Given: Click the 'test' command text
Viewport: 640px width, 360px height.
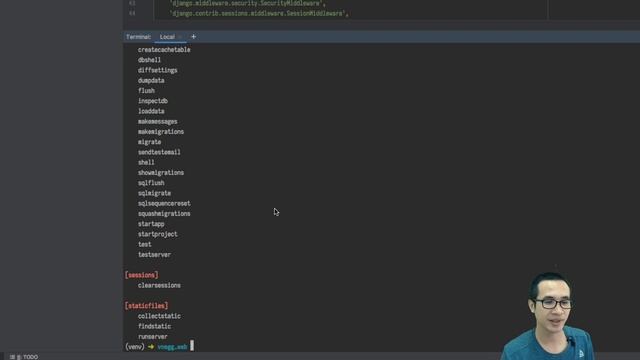Looking at the screenshot, I should (x=144, y=244).
